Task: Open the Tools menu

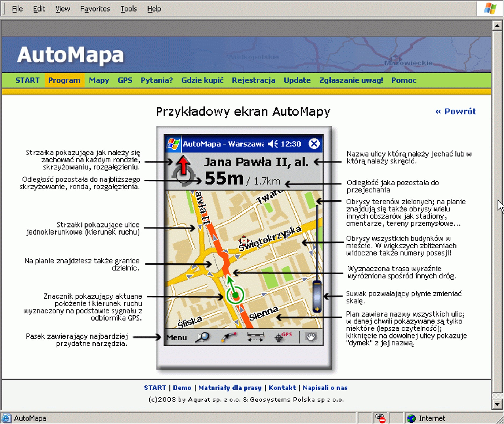Action: coord(129,8)
